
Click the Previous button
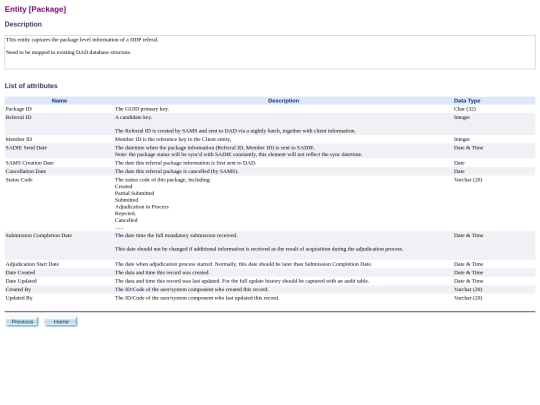[x=22, y=322]
